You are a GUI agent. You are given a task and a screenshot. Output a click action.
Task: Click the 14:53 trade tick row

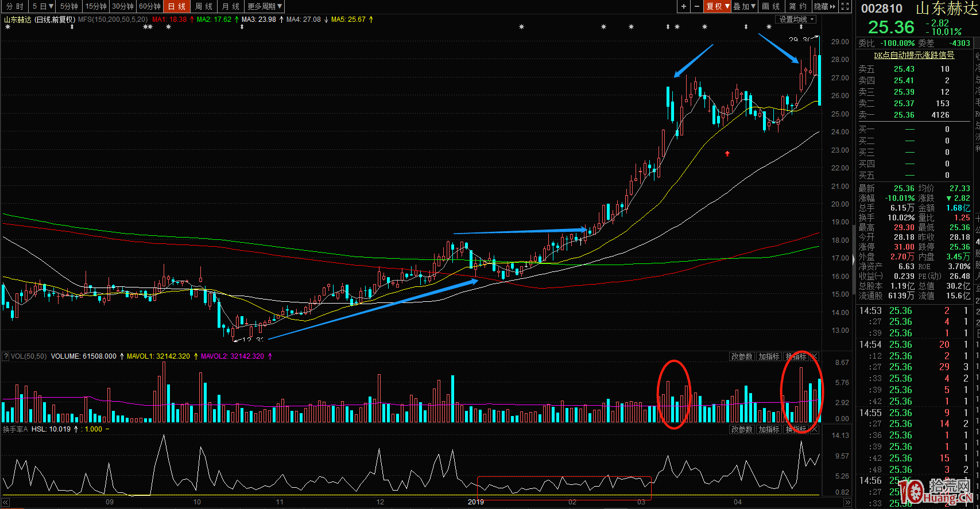913,310
